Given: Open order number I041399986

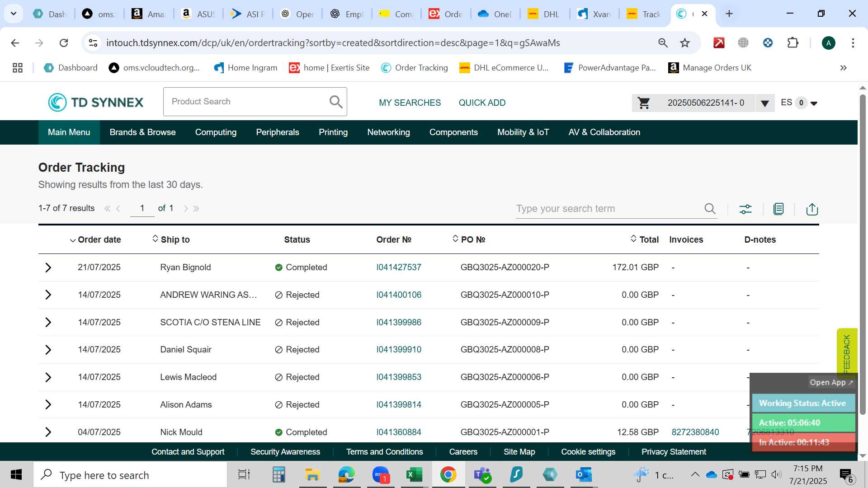Looking at the screenshot, I should (x=399, y=323).
